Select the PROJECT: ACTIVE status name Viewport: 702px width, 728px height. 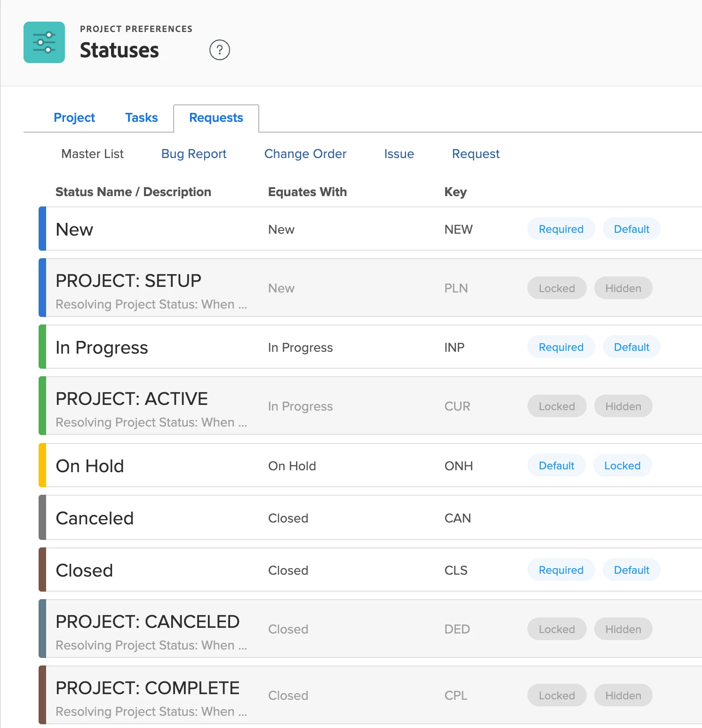[x=132, y=399]
